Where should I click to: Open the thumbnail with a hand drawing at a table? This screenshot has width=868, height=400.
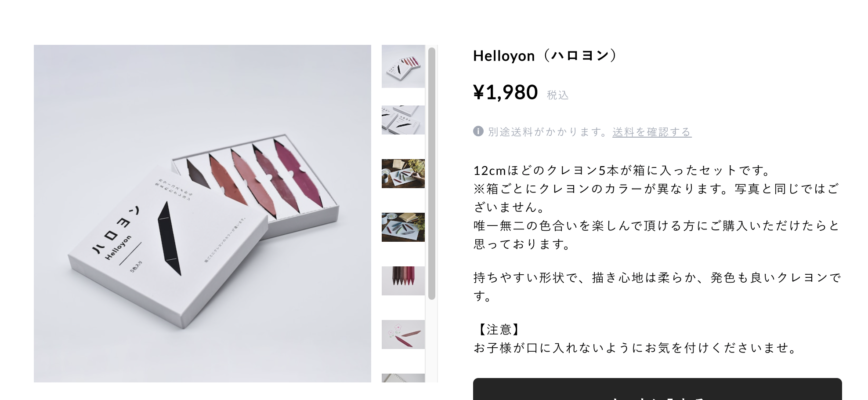[403, 174]
